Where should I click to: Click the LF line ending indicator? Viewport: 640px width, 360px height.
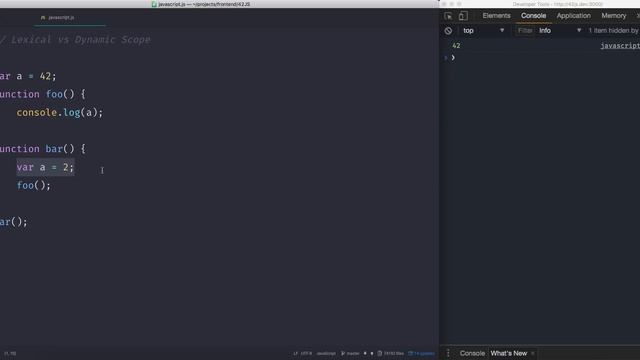[296, 353]
